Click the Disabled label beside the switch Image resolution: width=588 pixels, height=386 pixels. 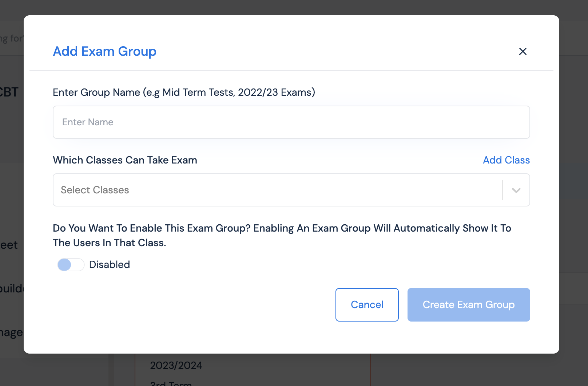[x=110, y=265]
